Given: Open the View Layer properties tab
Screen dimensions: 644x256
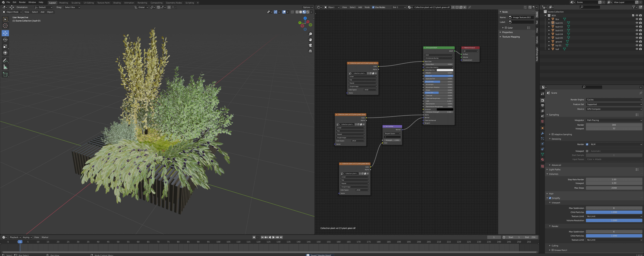Looking at the screenshot, I should (x=542, y=111).
